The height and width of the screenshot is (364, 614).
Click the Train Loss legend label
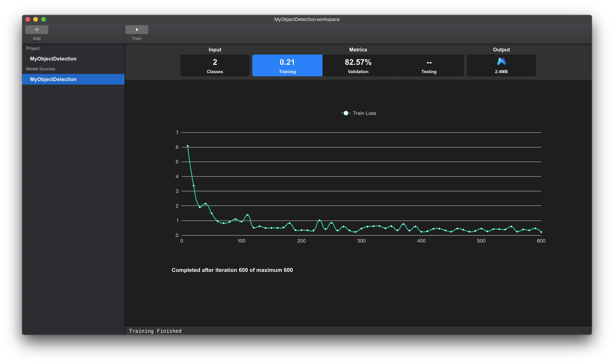click(x=364, y=113)
